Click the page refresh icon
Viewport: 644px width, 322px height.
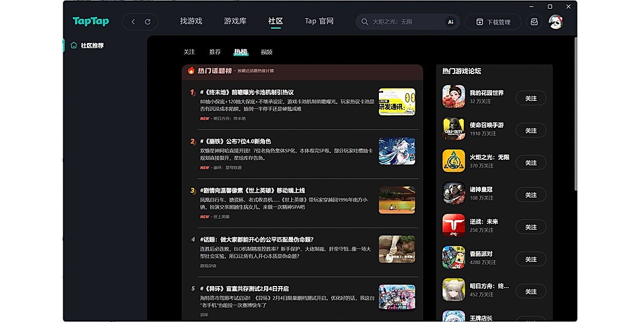point(148,21)
